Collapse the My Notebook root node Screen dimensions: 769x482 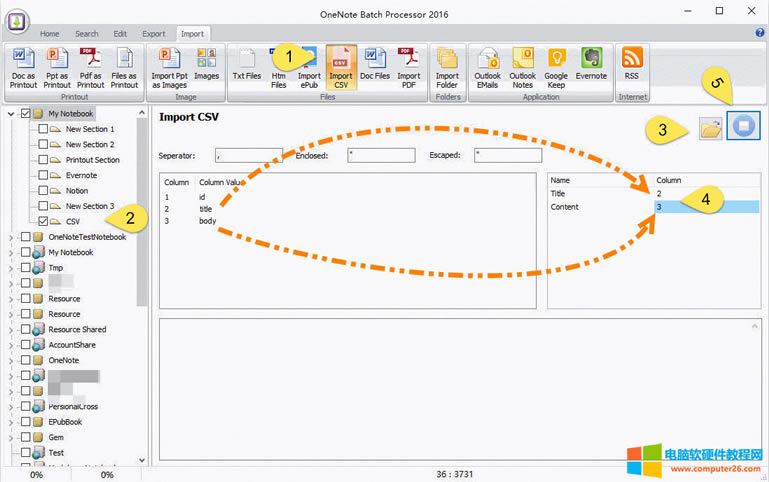coord(11,114)
